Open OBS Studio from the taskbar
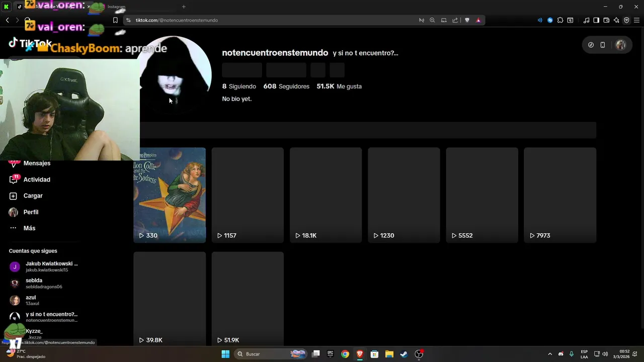 coord(419,354)
